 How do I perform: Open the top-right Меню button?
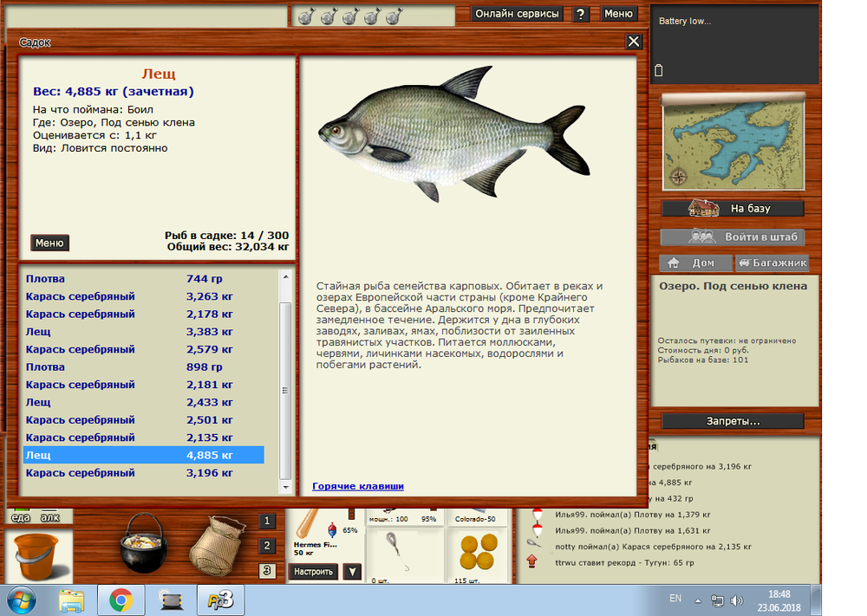tap(618, 14)
